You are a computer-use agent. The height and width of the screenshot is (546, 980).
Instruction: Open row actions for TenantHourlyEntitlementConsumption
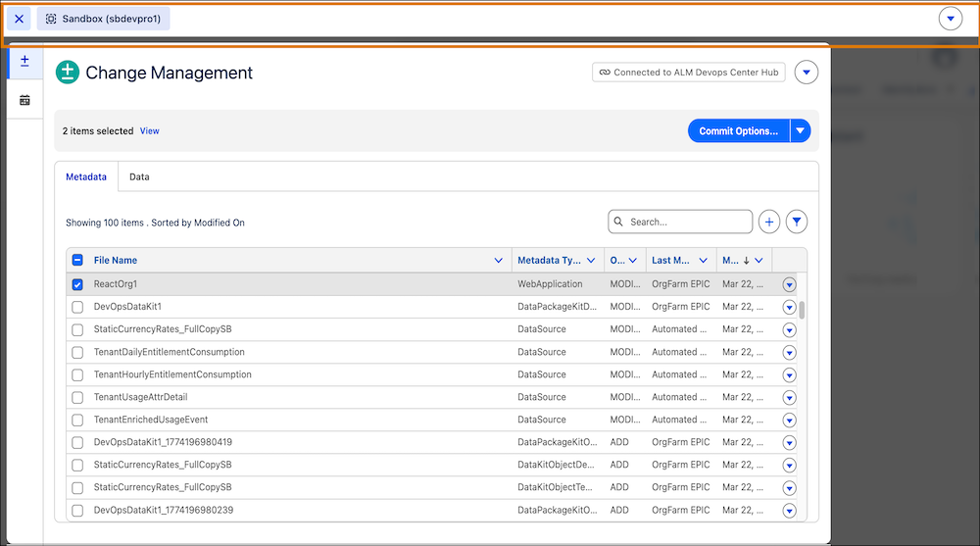click(789, 375)
